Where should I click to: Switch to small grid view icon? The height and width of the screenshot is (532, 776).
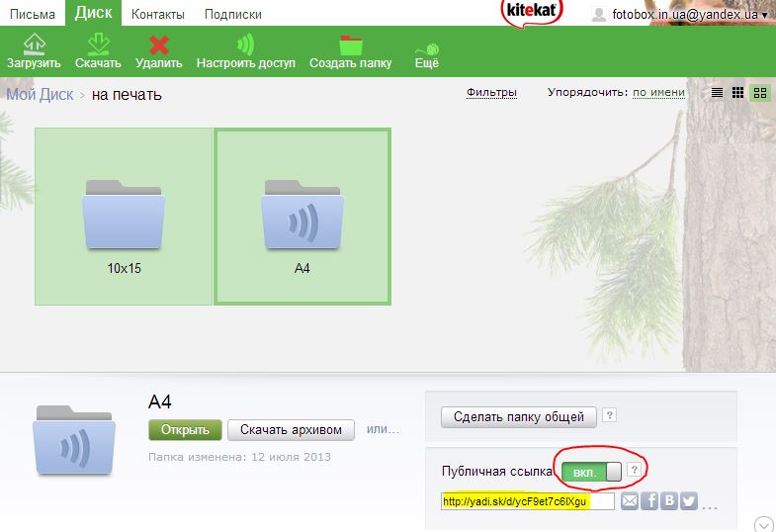click(737, 93)
